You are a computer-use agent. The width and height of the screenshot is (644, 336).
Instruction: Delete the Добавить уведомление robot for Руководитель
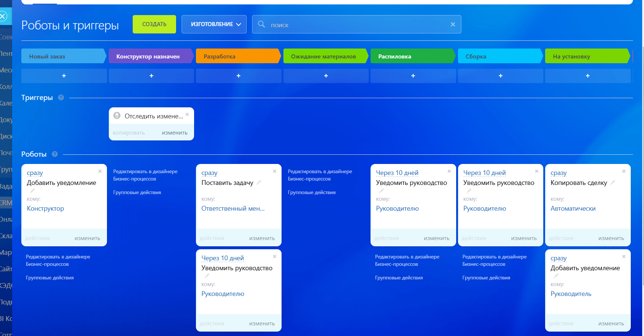pyautogui.click(x=624, y=256)
